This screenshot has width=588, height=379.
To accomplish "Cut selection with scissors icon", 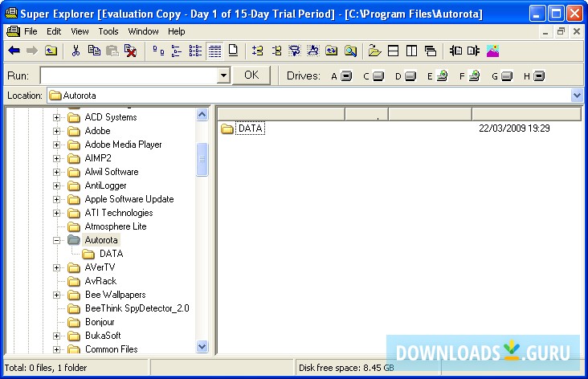I will coord(76,51).
